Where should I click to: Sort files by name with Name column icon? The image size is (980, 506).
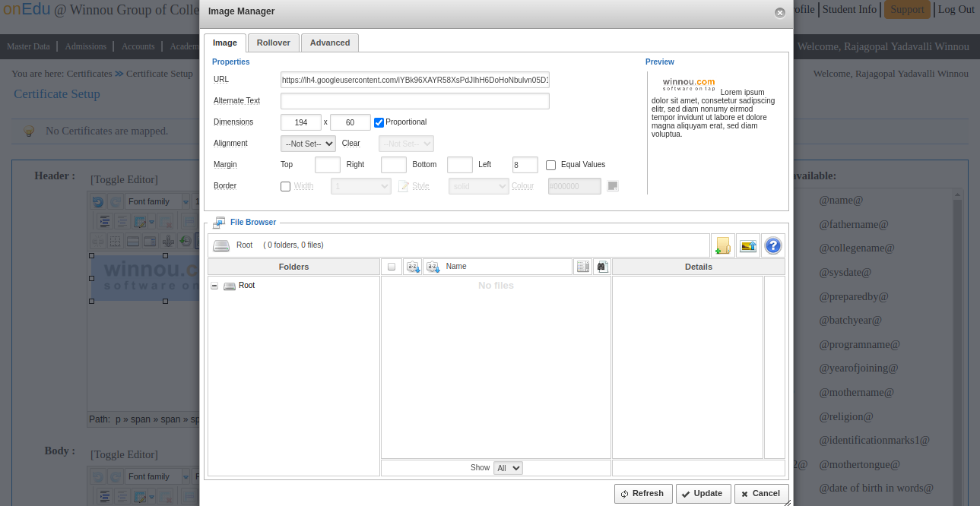[x=433, y=267]
